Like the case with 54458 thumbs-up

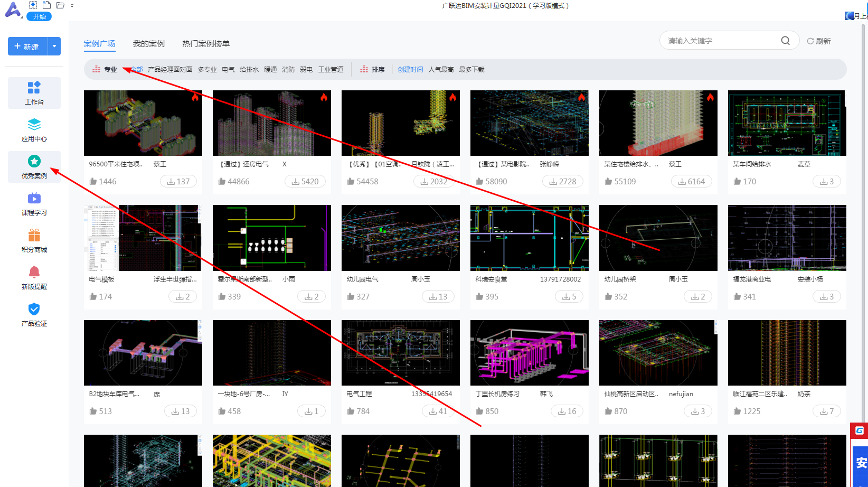tap(351, 182)
